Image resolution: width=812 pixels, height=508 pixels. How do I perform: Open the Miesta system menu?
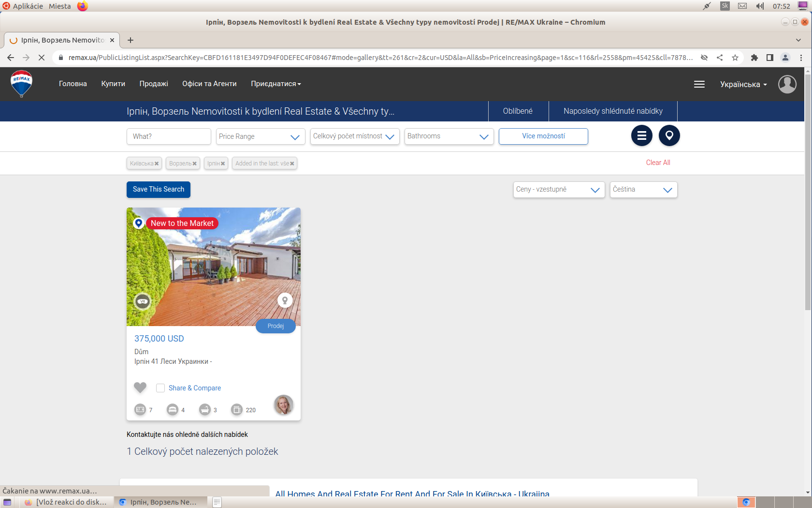click(x=59, y=6)
